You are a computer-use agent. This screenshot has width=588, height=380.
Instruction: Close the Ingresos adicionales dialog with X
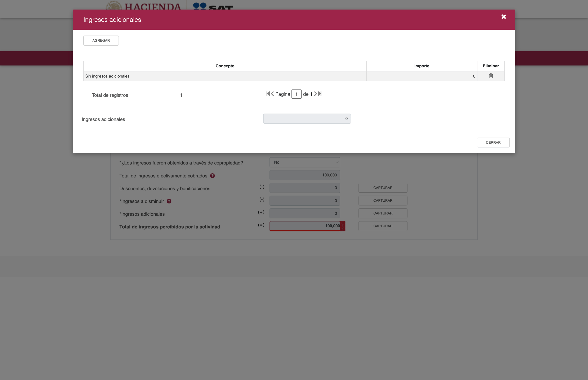click(x=503, y=17)
